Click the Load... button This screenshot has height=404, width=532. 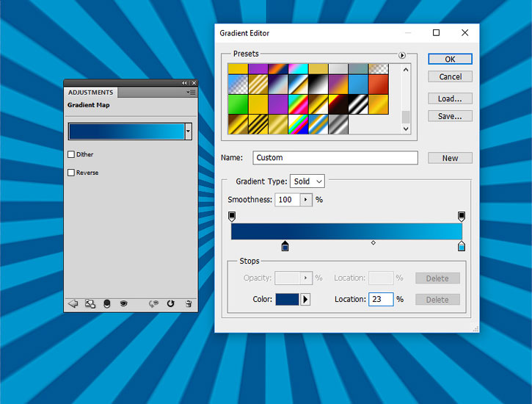coord(450,98)
